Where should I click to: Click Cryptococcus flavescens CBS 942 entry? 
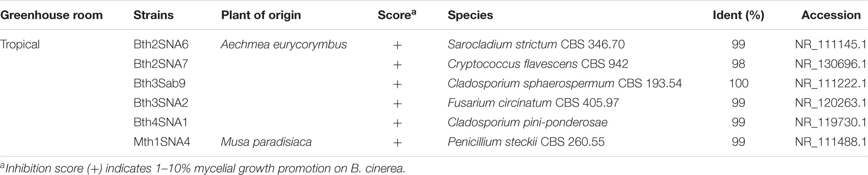pyautogui.click(x=538, y=64)
